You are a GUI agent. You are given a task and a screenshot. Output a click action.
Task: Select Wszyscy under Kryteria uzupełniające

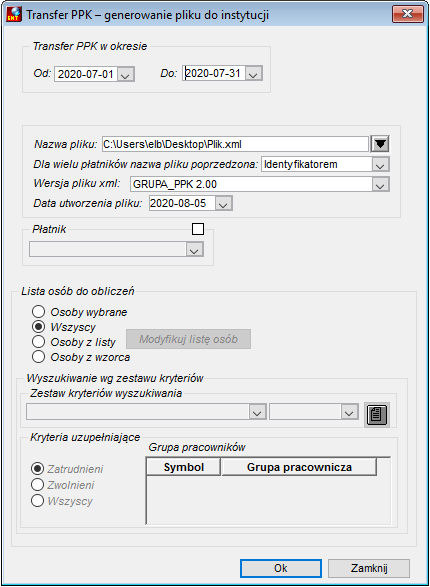pyautogui.click(x=37, y=501)
